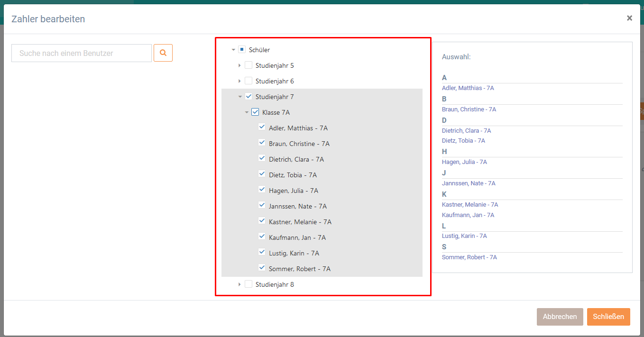
Task: Select 'Hagen, Julia - 7A' in Auswahl list
Action: (x=464, y=162)
